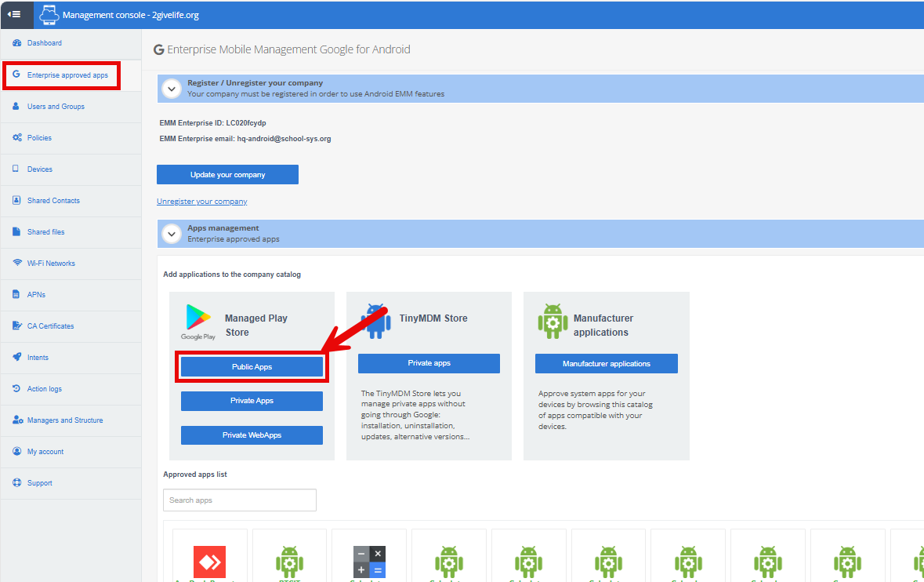Click the Wi-Fi Networks signal icon
Viewport: 924px width, 582px height.
tap(16, 264)
